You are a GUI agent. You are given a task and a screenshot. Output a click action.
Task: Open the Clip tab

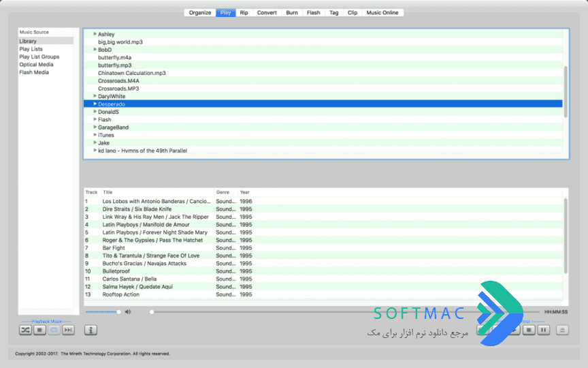coord(353,12)
